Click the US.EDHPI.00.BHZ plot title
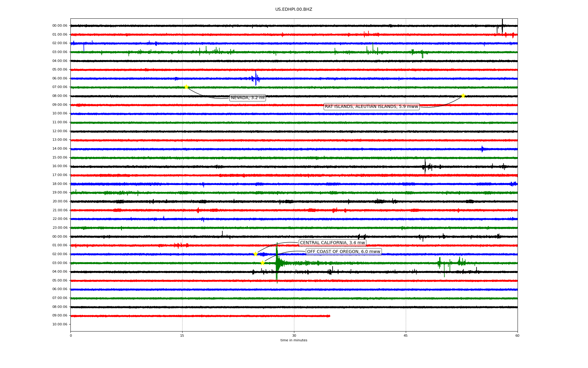This screenshot has height=368, width=588. coord(293,10)
